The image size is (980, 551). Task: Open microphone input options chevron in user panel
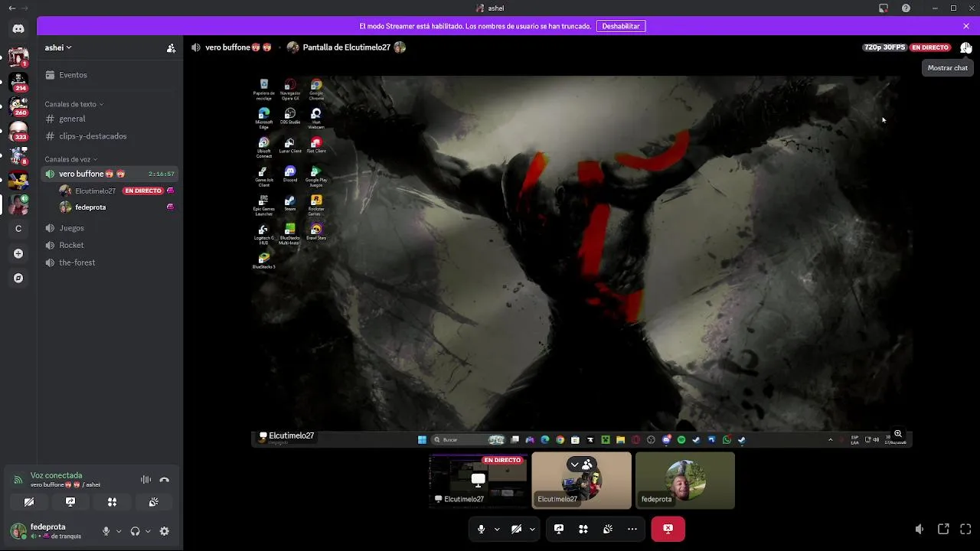tap(119, 531)
